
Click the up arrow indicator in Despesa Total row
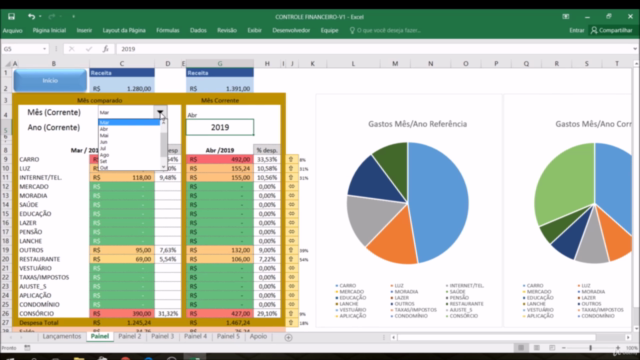(291, 322)
